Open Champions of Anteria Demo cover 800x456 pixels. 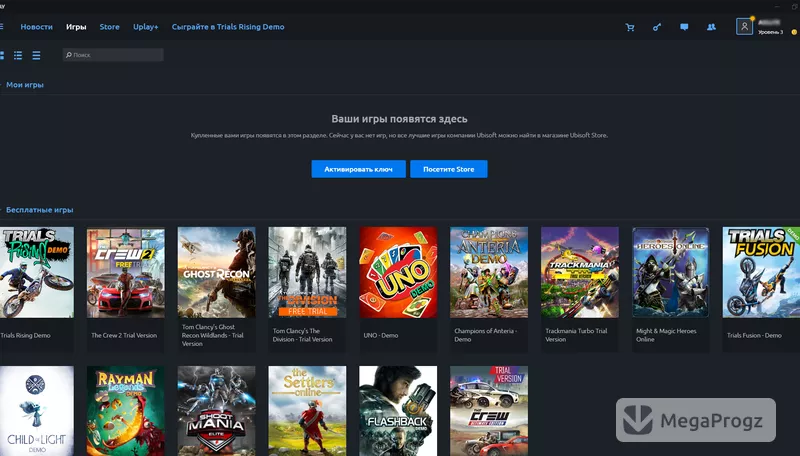[489, 272]
